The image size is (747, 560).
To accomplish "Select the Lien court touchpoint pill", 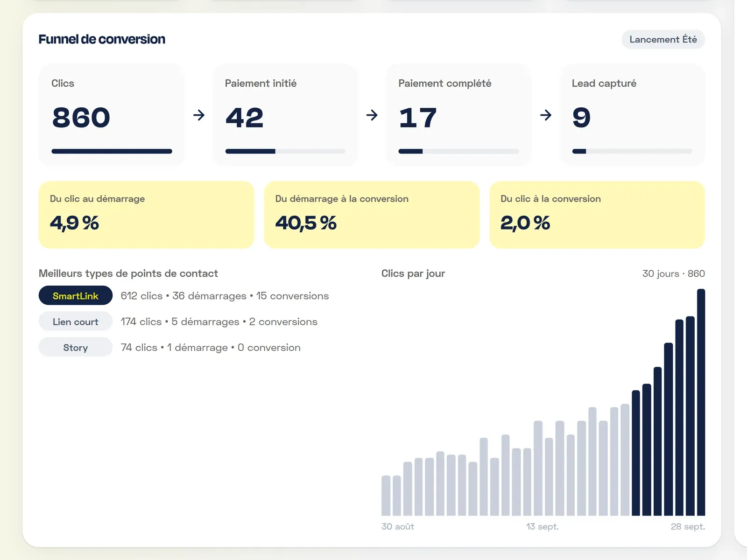I will click(x=76, y=322).
